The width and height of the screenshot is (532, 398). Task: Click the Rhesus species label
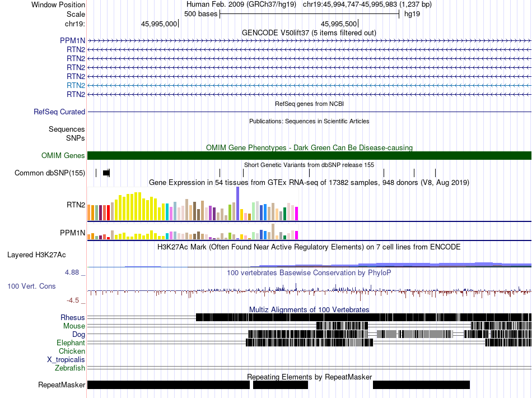point(73,317)
